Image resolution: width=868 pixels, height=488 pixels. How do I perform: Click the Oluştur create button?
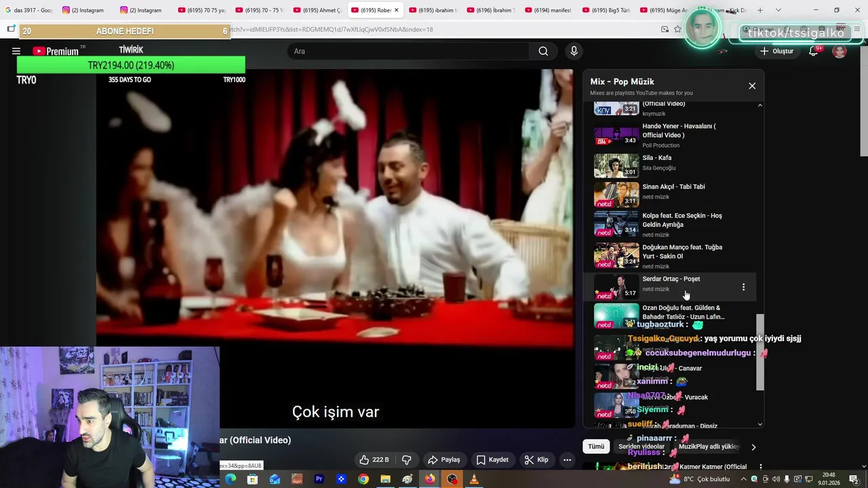pyautogui.click(x=776, y=52)
